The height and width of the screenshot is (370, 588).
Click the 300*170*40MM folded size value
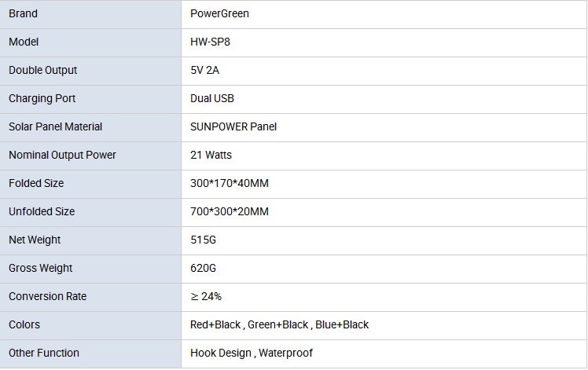point(230,183)
